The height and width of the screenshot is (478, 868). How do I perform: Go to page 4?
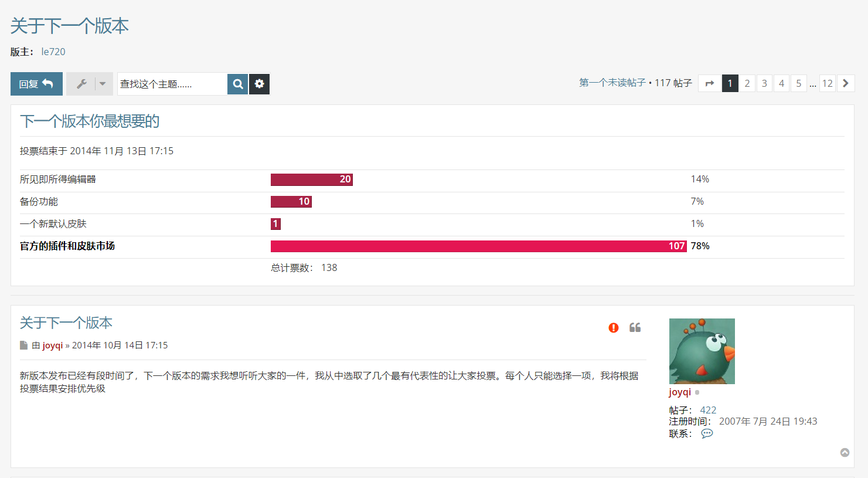[781, 83]
